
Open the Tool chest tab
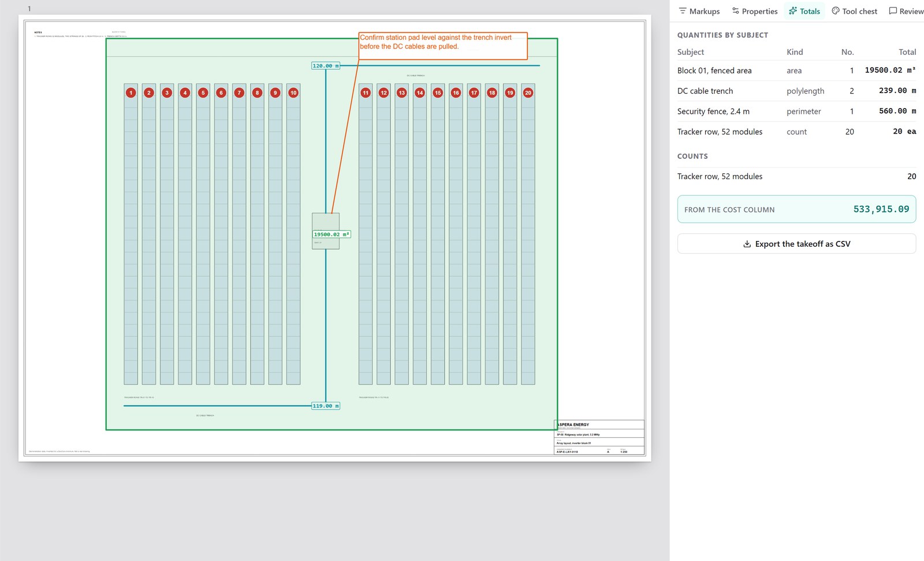click(x=854, y=11)
